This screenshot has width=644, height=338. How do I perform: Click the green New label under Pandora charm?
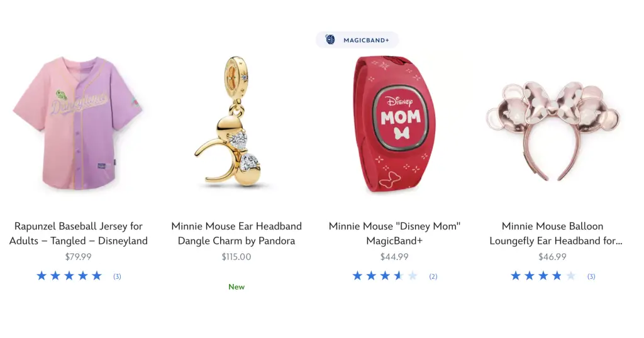[236, 286]
